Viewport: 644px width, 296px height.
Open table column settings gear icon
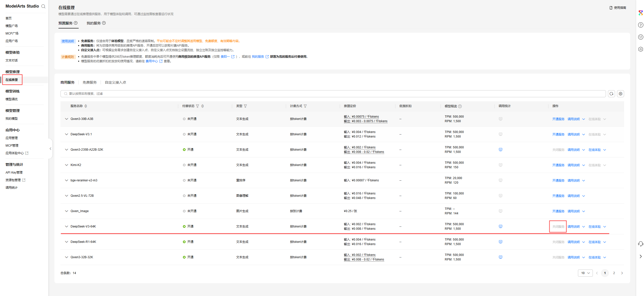click(620, 94)
